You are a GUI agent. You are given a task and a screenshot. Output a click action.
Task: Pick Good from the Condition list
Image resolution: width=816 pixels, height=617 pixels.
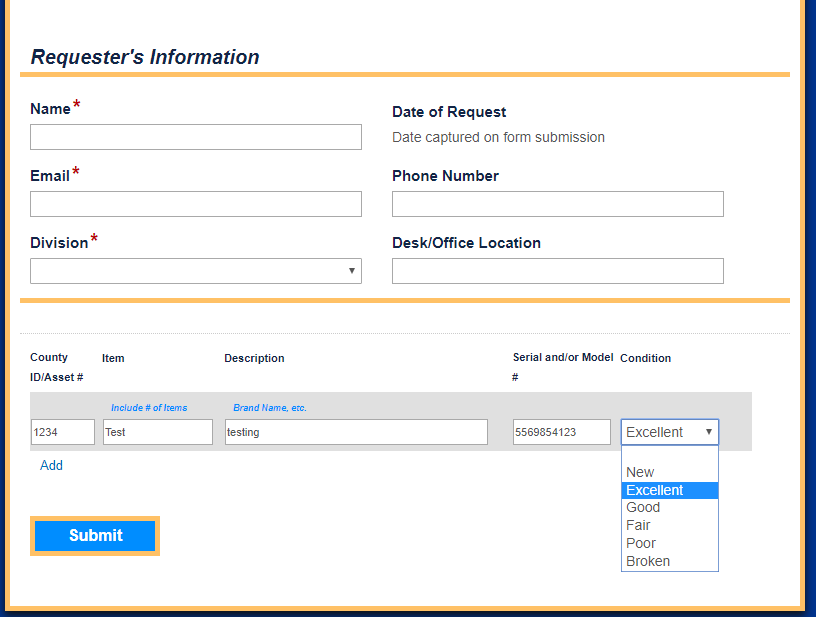pyautogui.click(x=643, y=507)
